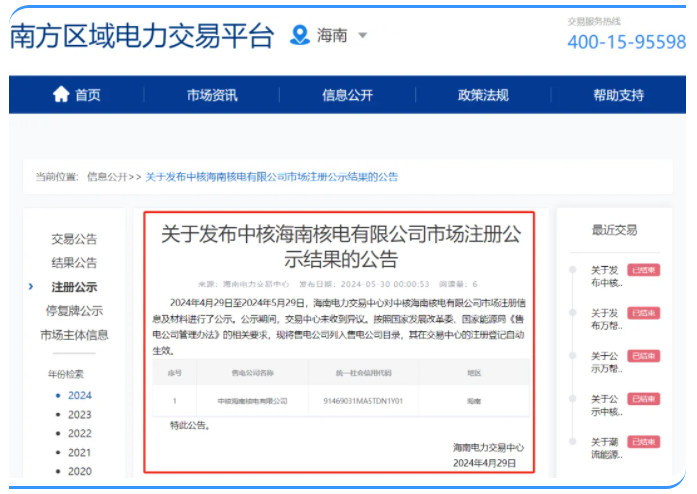Image resolution: width=697 pixels, height=494 pixels.
Task: Click the hotline number 400-15-95598
Action: pyautogui.click(x=626, y=42)
